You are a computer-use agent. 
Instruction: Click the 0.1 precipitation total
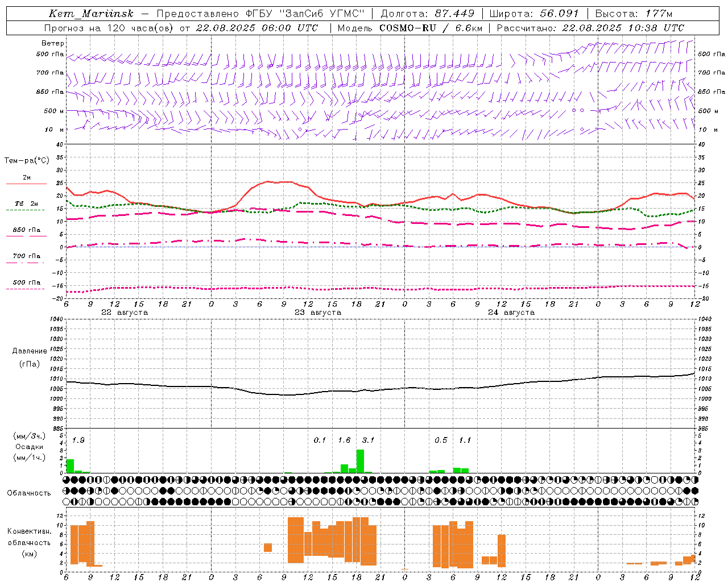[320, 440]
